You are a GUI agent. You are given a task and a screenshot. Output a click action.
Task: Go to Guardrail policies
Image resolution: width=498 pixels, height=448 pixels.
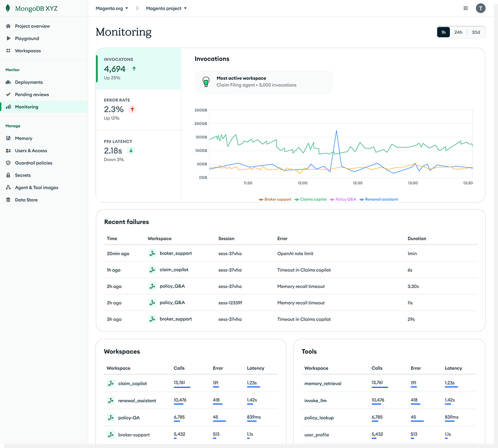pos(34,163)
